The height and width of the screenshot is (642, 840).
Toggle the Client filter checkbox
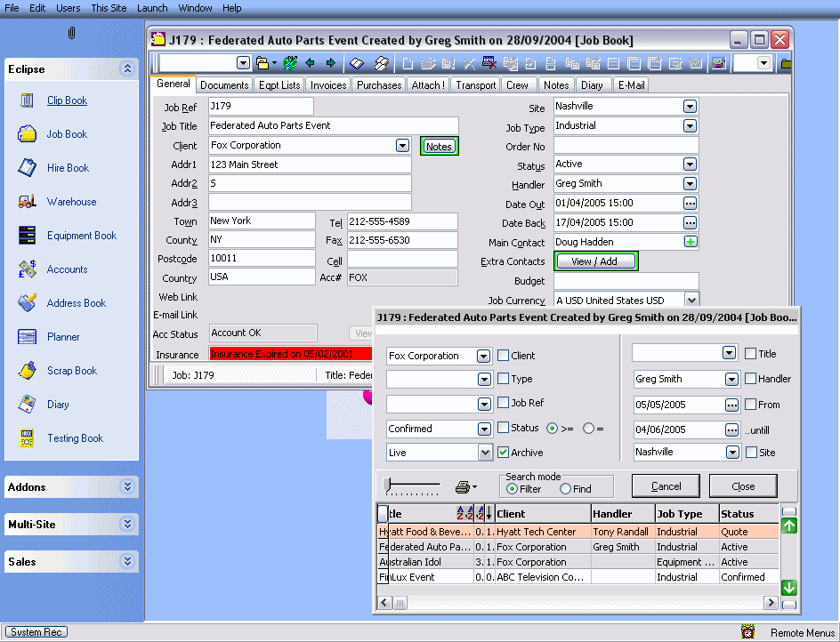pyautogui.click(x=503, y=355)
